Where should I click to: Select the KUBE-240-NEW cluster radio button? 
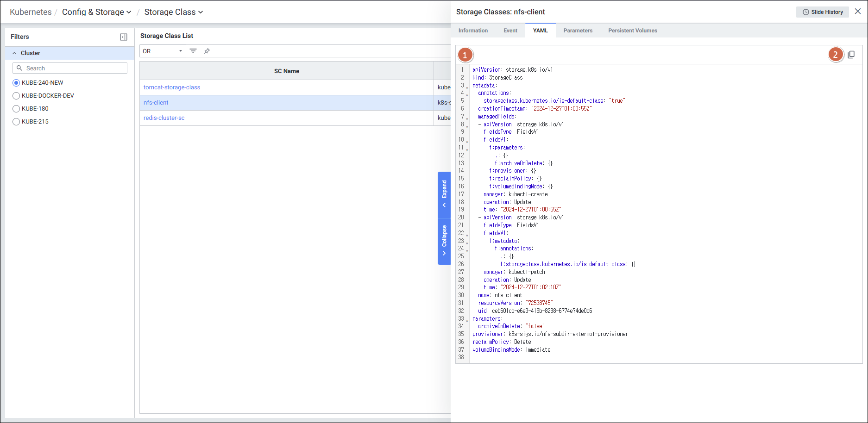pyautogui.click(x=16, y=83)
